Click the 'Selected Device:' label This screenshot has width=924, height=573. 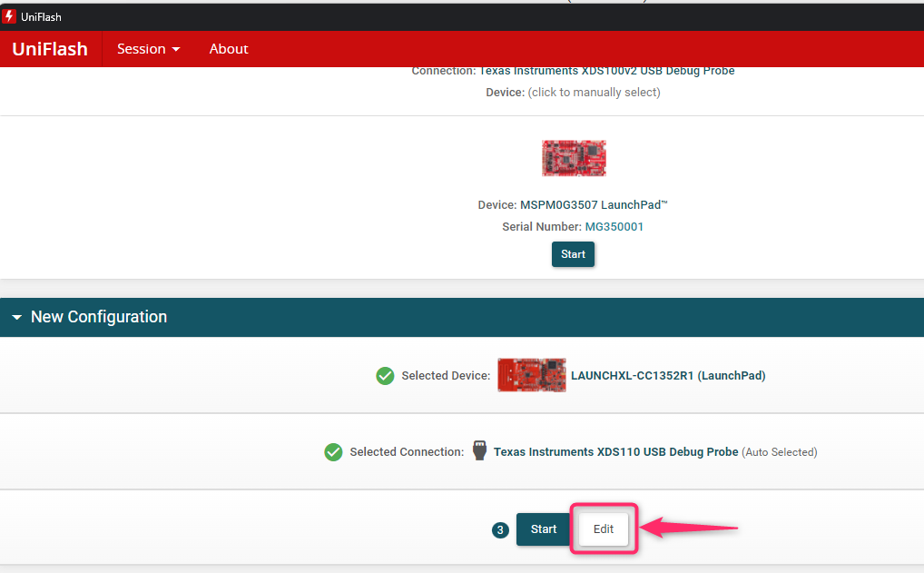point(446,376)
